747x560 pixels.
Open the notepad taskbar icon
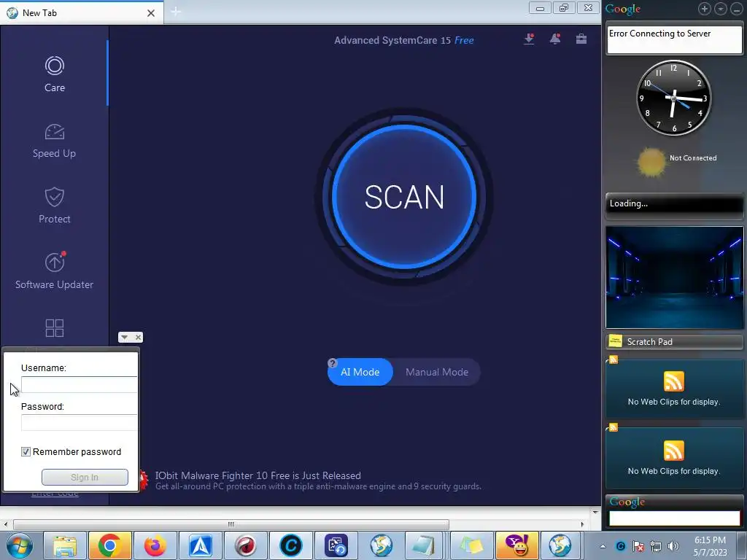point(424,545)
